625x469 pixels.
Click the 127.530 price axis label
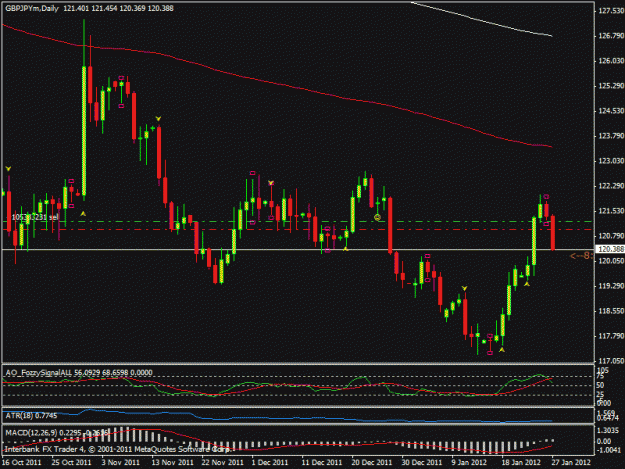pyautogui.click(x=611, y=11)
